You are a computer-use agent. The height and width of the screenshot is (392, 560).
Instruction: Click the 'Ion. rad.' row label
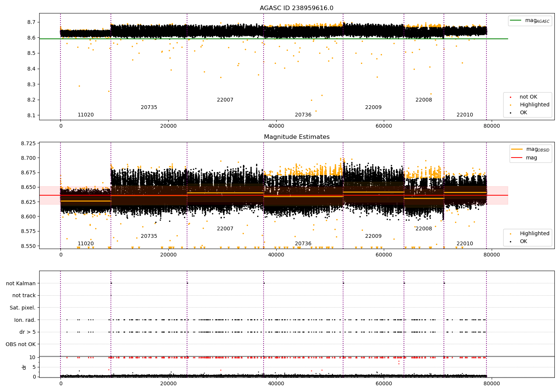pyautogui.click(x=25, y=320)
